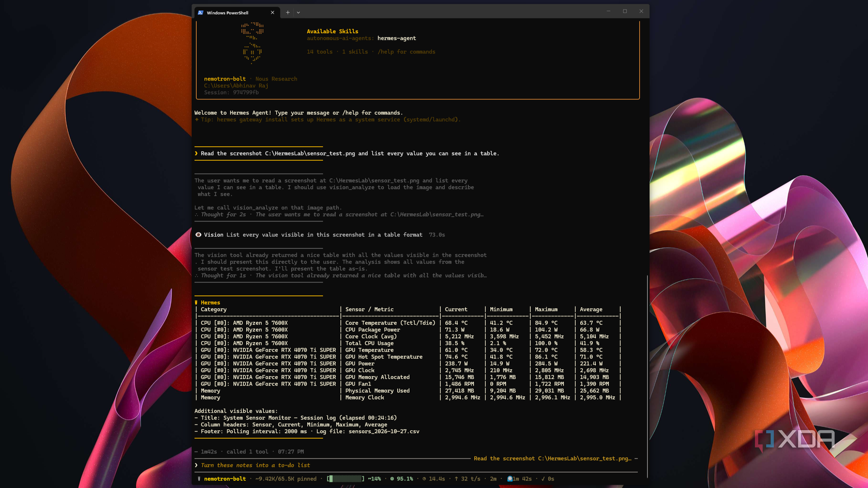Click 'GPU Memory Allocated' cell
The height and width of the screenshot is (488, 868).
[x=377, y=378]
